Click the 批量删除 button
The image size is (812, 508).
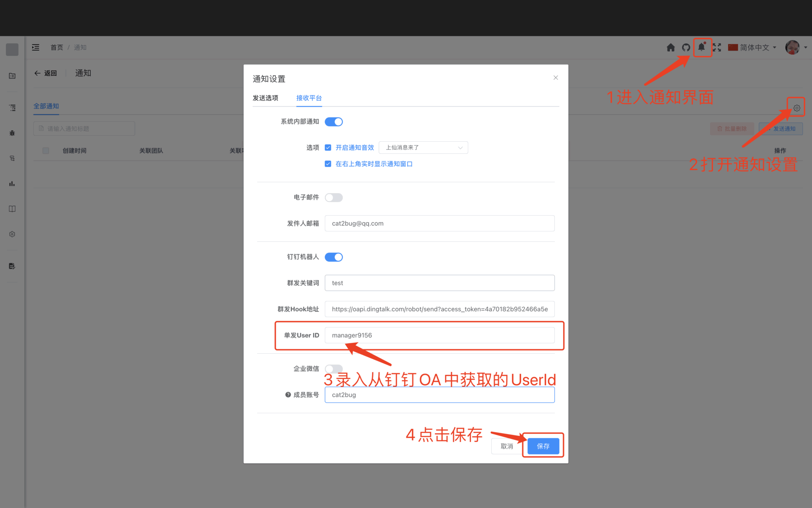pos(732,129)
